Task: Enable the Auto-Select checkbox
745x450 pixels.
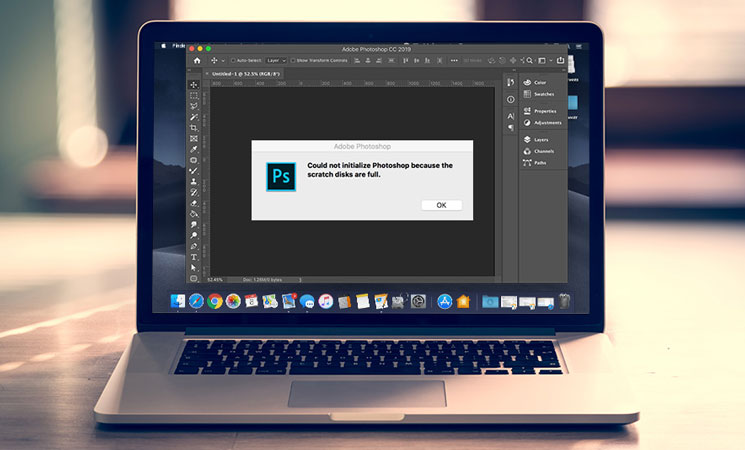Action: pyautogui.click(x=233, y=61)
